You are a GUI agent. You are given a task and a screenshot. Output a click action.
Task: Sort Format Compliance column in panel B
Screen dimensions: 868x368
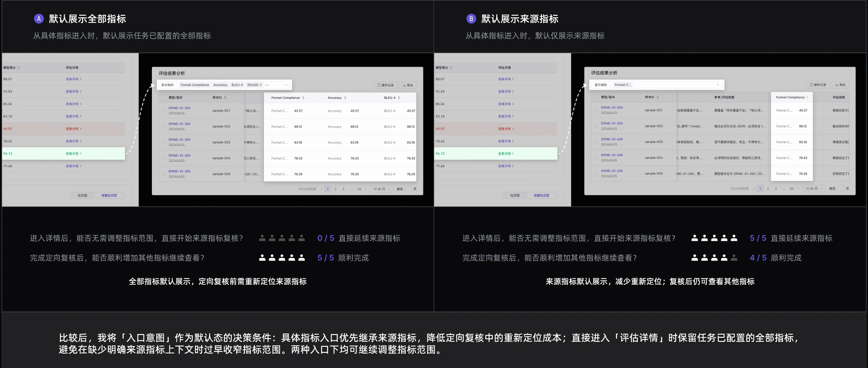pos(807,97)
